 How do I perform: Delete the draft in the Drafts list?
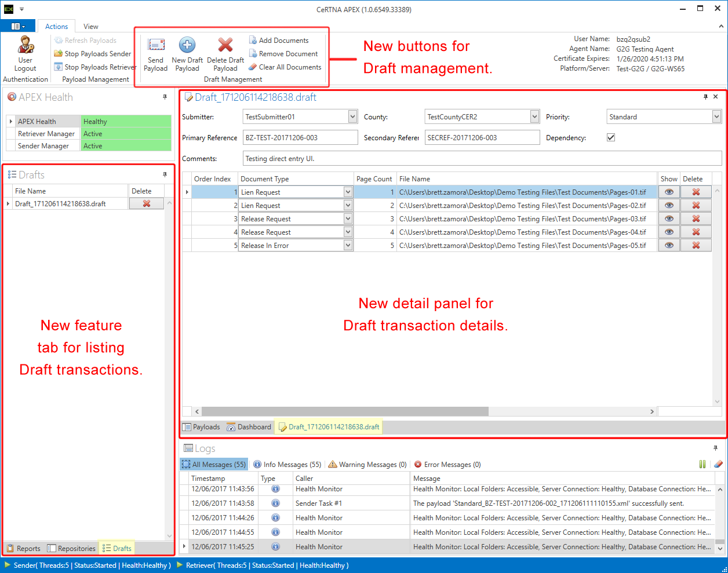tap(146, 204)
